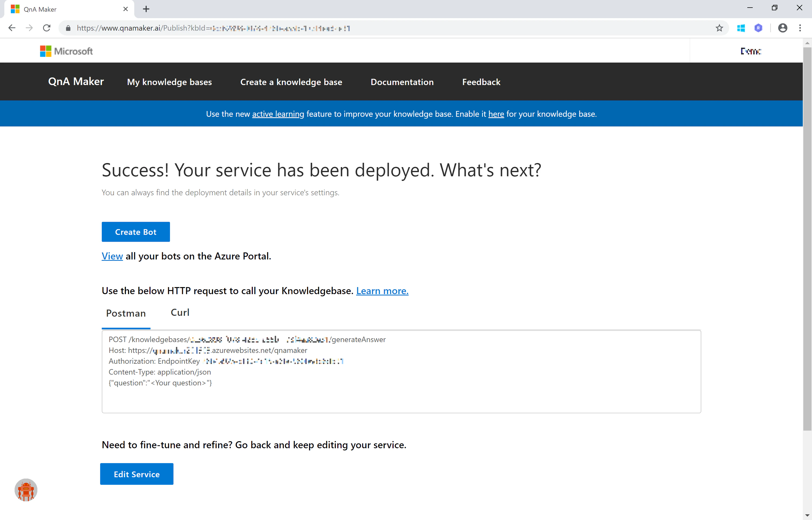Open the Chrome three-dot menu
Screen dimensions: 812x520
click(800, 28)
